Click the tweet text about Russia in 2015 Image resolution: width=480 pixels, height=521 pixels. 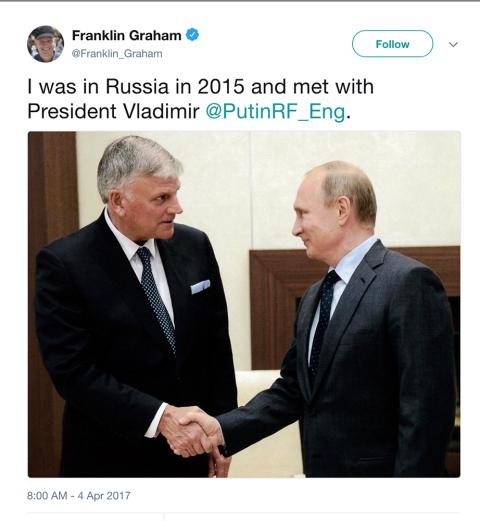pos(200,99)
